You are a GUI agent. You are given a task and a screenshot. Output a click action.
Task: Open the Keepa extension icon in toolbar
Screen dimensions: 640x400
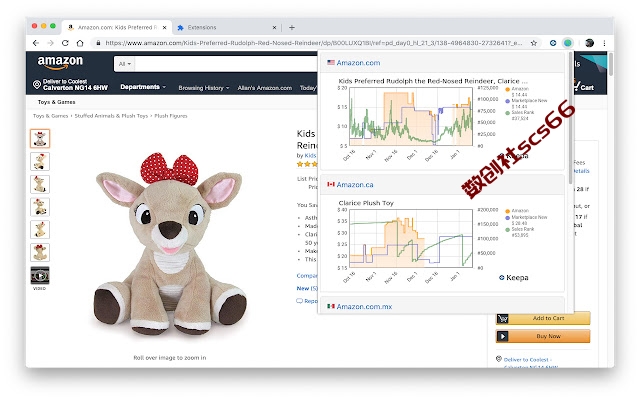(x=553, y=43)
